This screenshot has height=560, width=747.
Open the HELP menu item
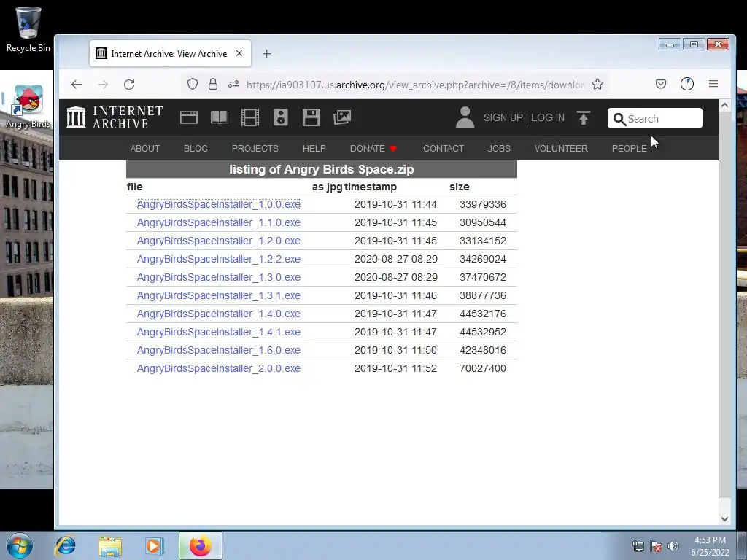(x=314, y=149)
